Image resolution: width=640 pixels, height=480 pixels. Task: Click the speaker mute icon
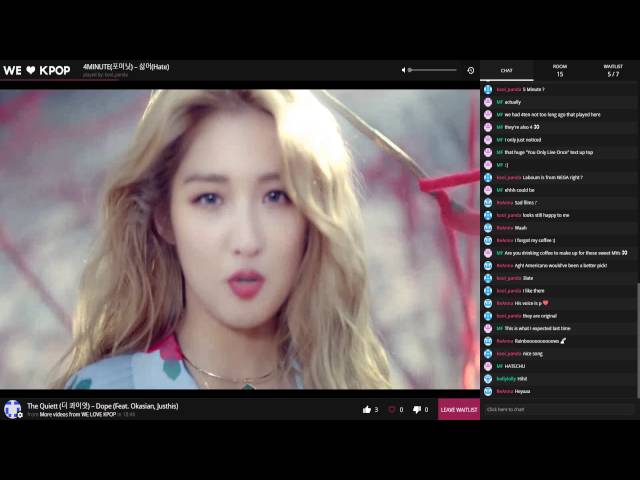403,70
